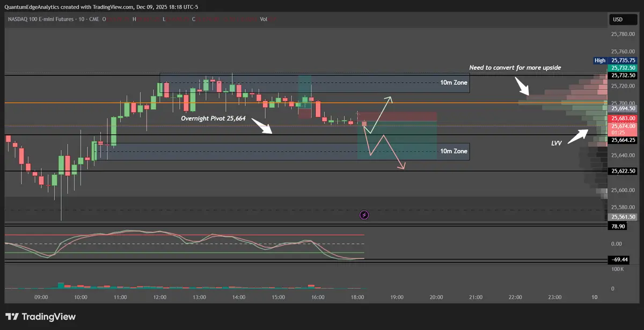644x330 pixels.
Task: Click the black 25,732.50 price label
Action: [623, 76]
